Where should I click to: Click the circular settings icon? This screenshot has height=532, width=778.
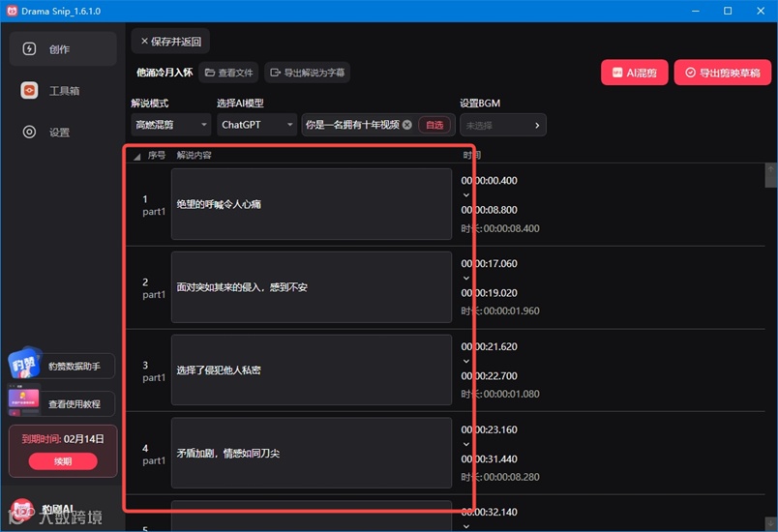(29, 132)
